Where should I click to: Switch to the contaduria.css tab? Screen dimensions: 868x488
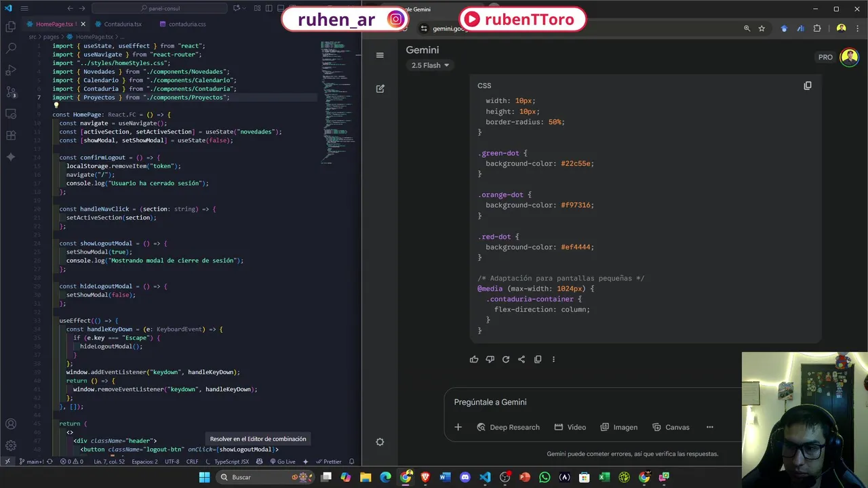pos(183,24)
